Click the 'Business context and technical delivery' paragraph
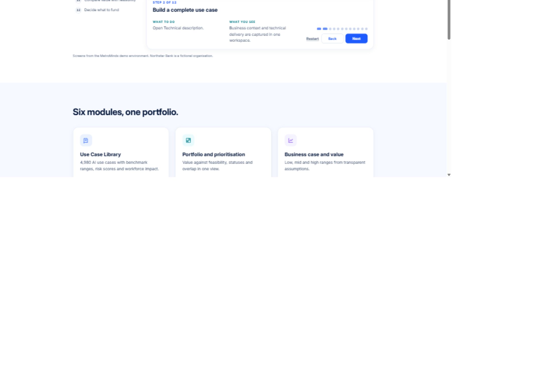558x392 pixels. 258,34
